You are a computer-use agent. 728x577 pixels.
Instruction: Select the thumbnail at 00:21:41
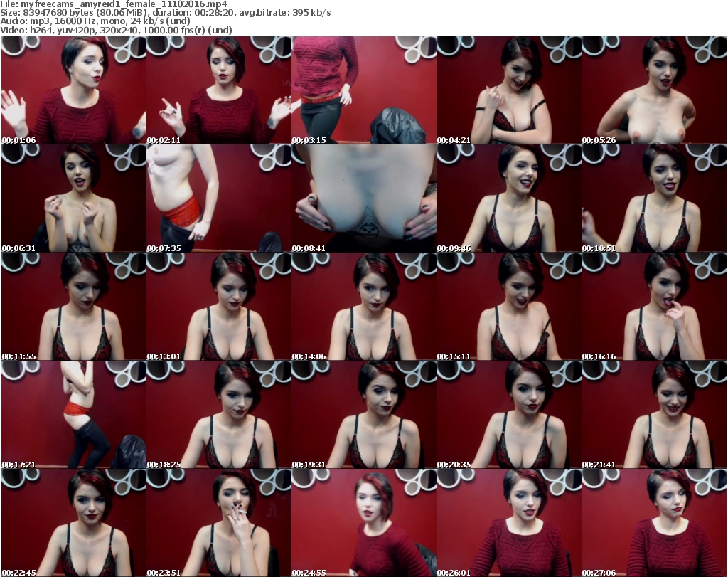(x=653, y=415)
